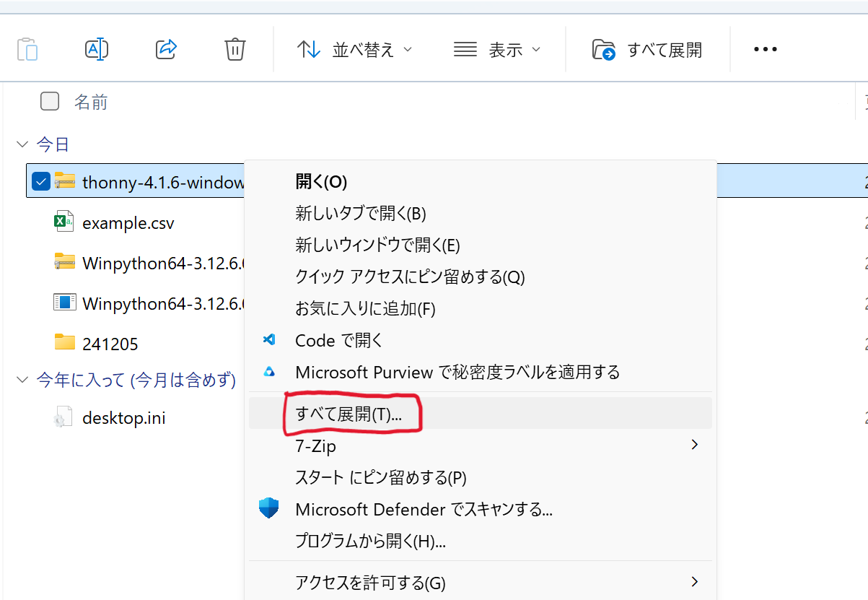868x600 pixels.
Task: Select the 241205 folder name
Action: (x=110, y=344)
